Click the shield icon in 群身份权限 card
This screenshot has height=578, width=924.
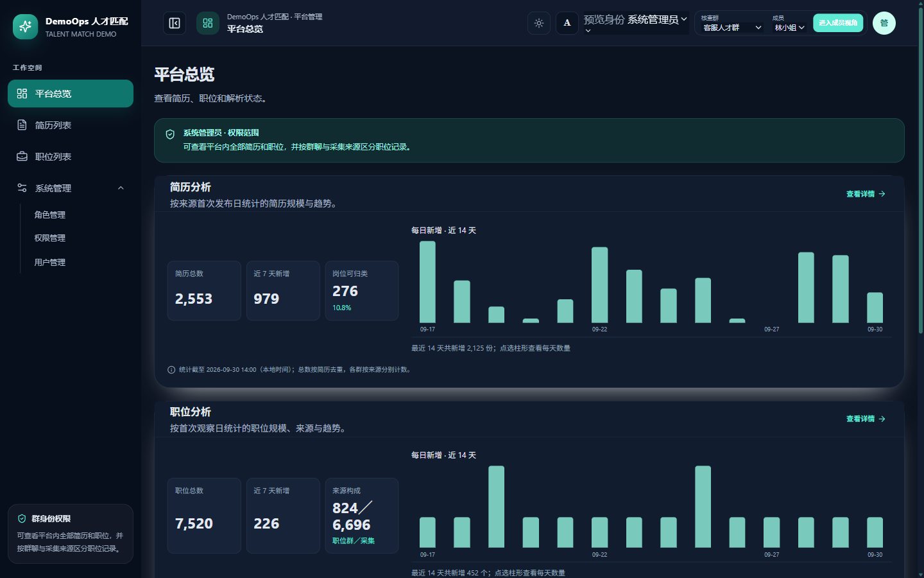tap(22, 519)
